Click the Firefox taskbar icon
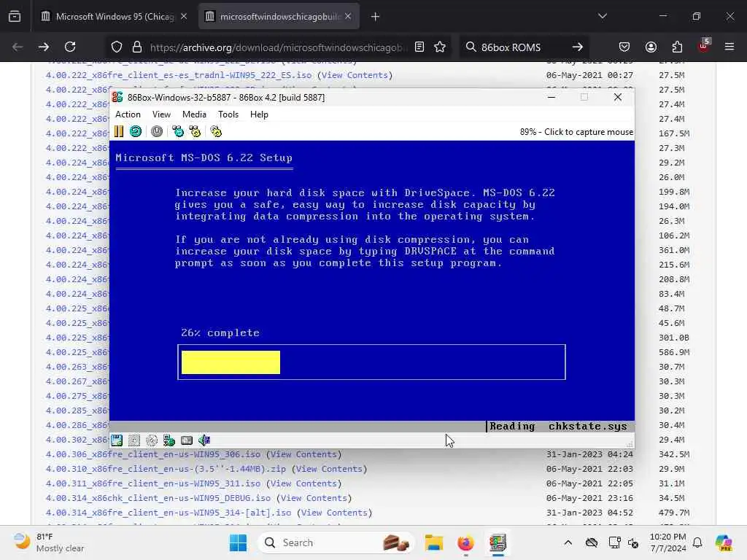 (465, 542)
